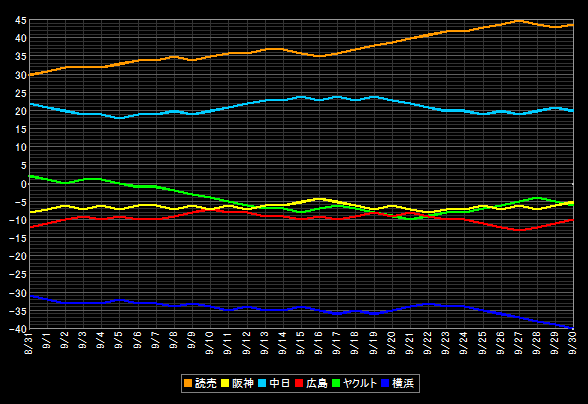Click the 9/20 date label

click(x=392, y=342)
